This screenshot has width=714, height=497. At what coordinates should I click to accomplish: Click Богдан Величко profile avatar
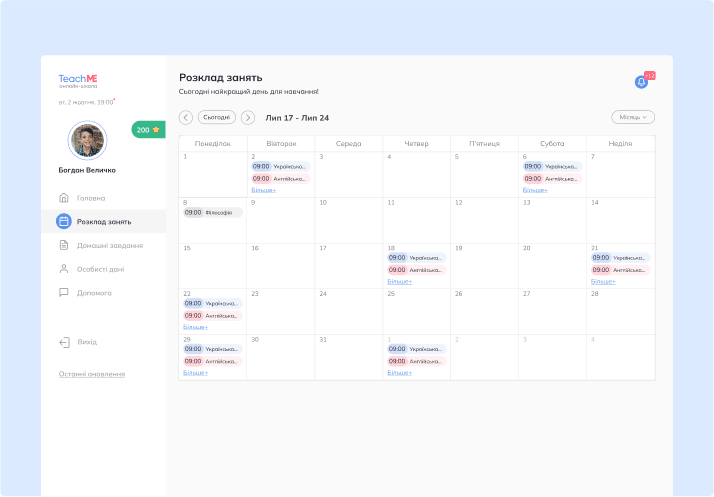(87, 141)
